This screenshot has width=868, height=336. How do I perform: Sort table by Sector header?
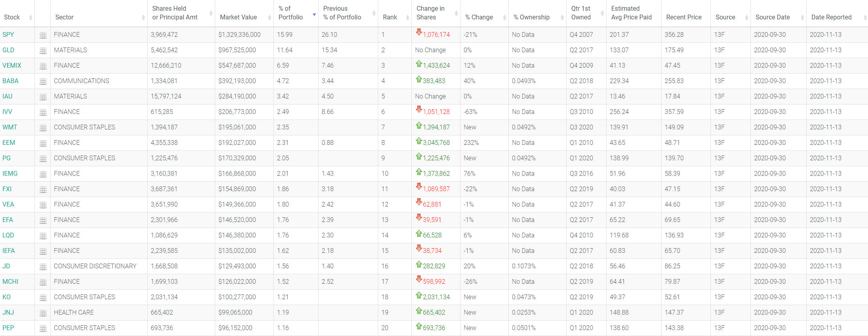(64, 17)
